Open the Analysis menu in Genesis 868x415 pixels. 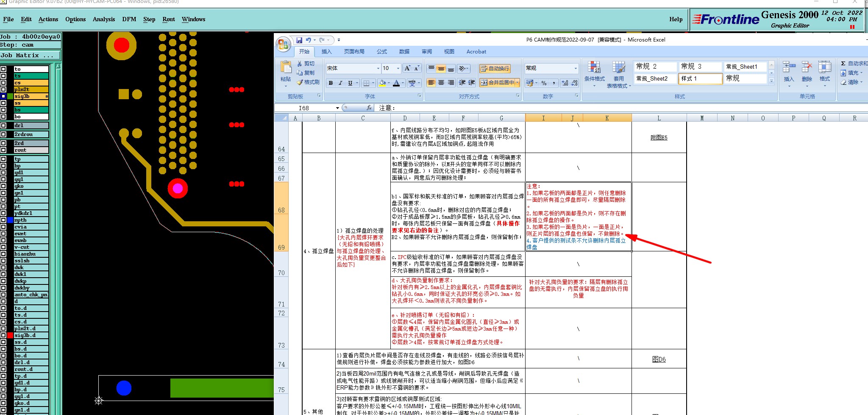pyautogui.click(x=104, y=19)
